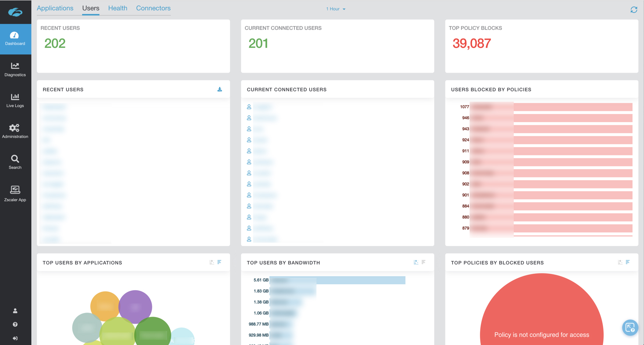Switch to the Connectors tab

pos(153,8)
